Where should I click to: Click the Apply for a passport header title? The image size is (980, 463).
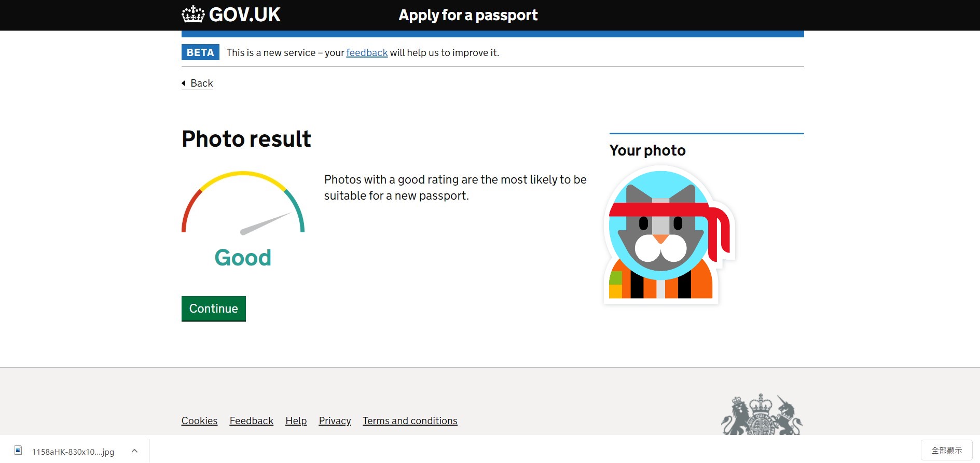[468, 16]
